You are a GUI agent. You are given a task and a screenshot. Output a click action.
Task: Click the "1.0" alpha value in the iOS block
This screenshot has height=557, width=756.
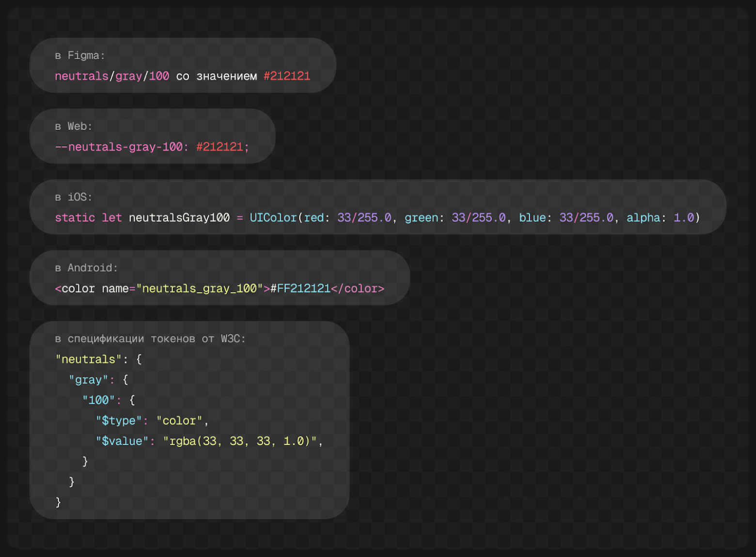(684, 218)
